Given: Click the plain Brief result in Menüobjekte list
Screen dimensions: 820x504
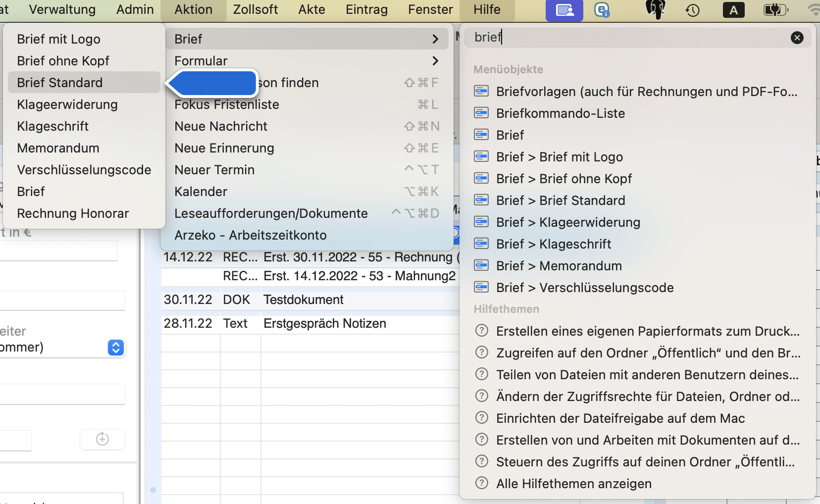Looking at the screenshot, I should point(637,135).
